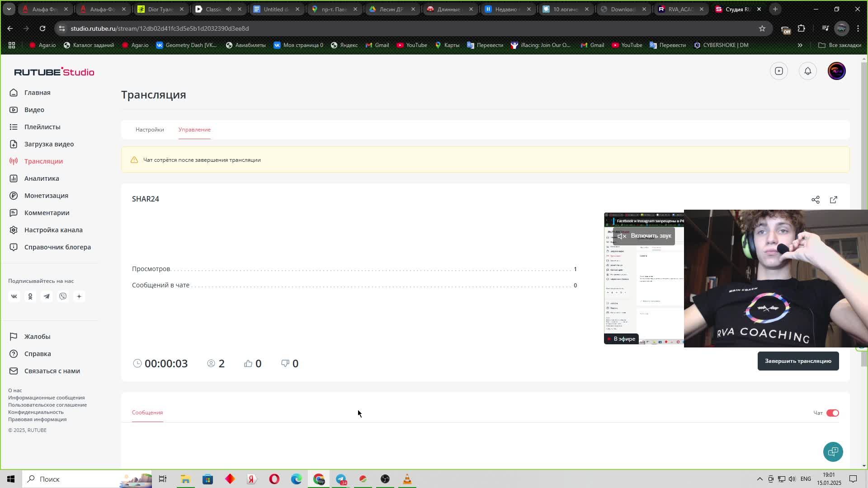Expand hidden bookmarks chevron

[800, 45]
